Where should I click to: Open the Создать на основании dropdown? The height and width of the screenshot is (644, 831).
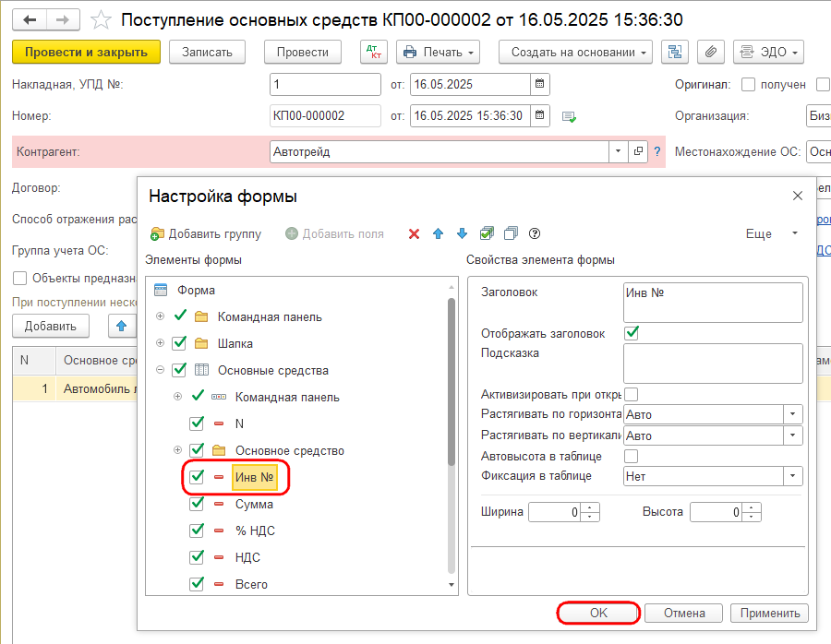pyautogui.click(x=575, y=52)
